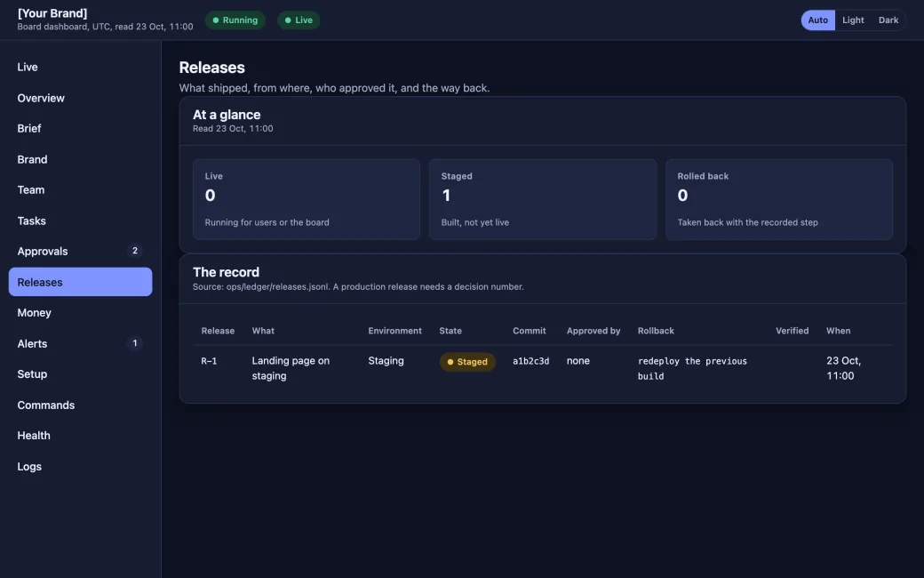The image size is (924, 578).
Task: Click the green Running status pill
Action: click(235, 20)
